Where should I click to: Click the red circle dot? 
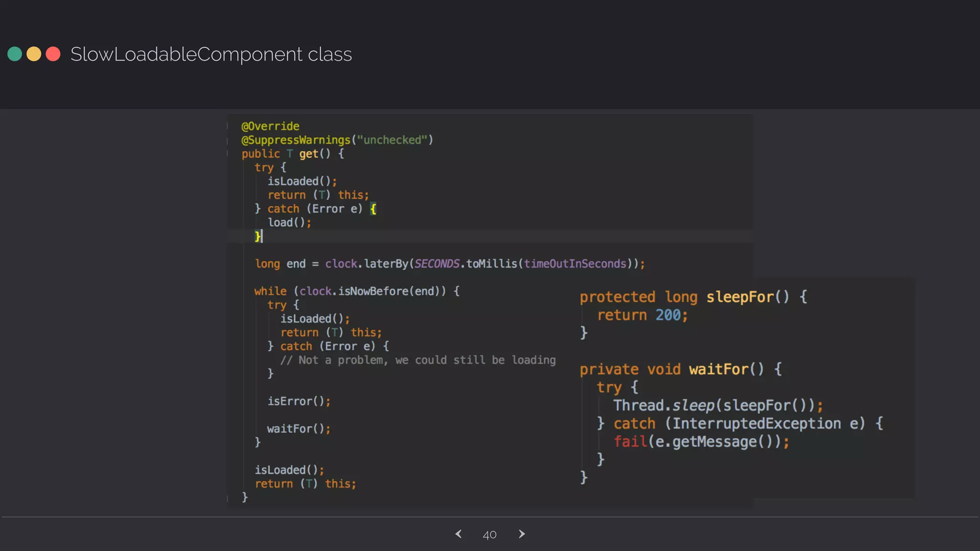(53, 54)
